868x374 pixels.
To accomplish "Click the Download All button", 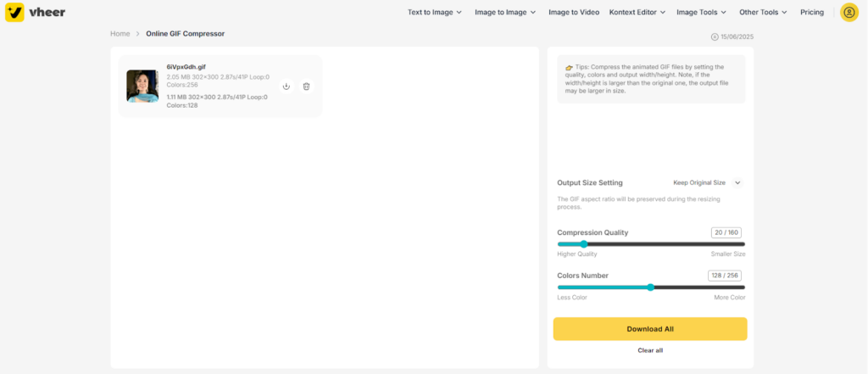I will pos(650,329).
